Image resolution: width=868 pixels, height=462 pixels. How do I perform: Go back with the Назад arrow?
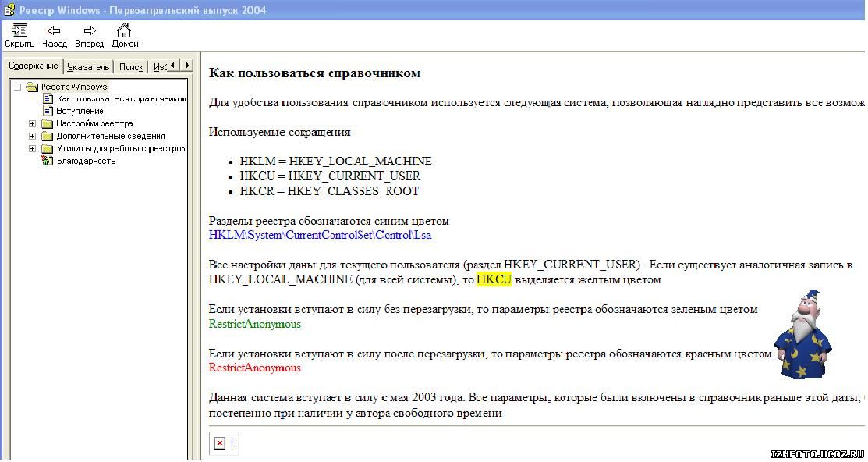pos(54,30)
